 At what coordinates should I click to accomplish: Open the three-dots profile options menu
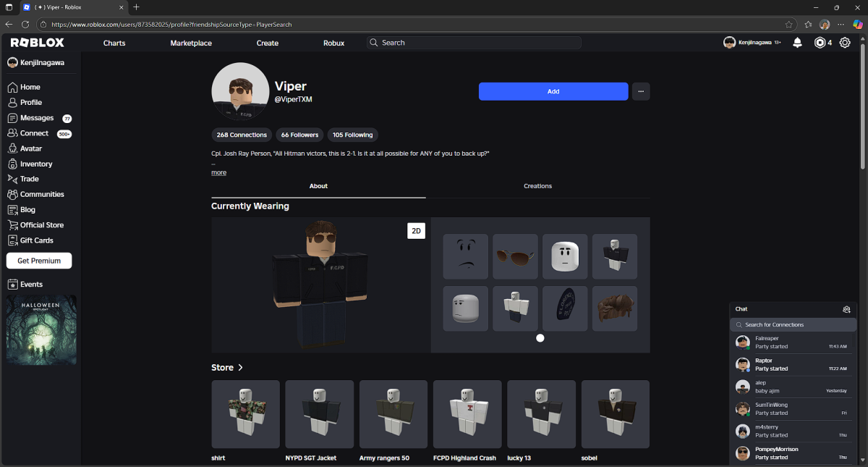(x=641, y=91)
